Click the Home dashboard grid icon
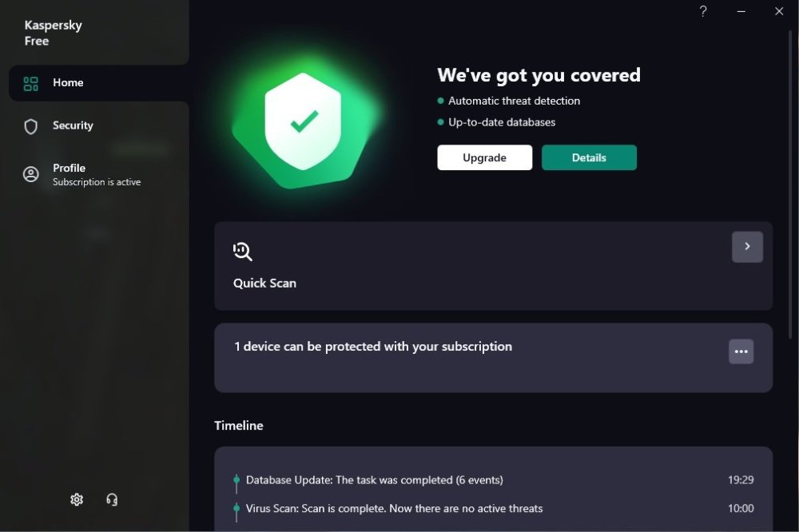This screenshot has height=532, width=799. [31, 83]
